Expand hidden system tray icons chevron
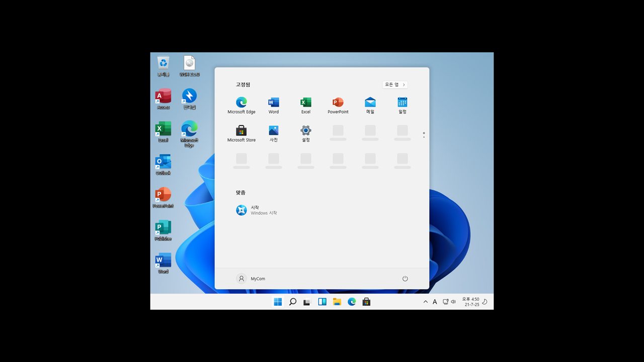644x362 pixels. 426,302
